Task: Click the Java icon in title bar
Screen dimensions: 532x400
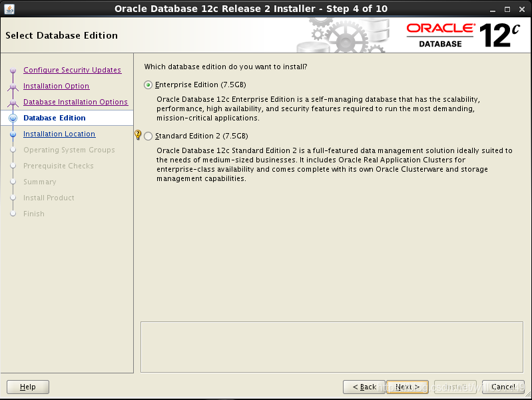Action: pos(9,9)
